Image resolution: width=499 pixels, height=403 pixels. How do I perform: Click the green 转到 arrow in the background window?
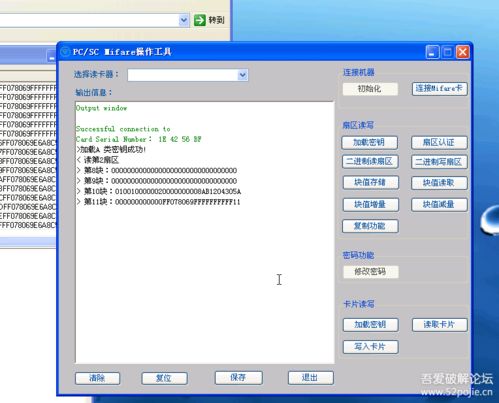[200, 20]
